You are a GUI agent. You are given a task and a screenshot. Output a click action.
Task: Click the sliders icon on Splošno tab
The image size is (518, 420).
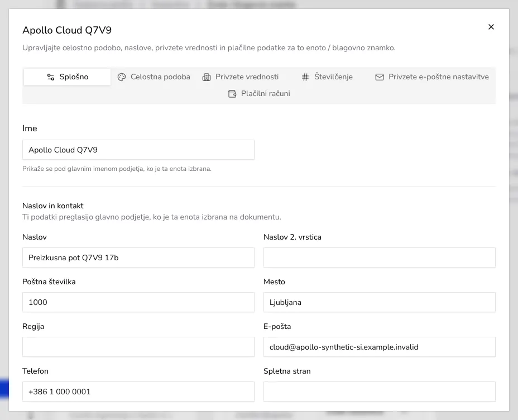click(51, 77)
